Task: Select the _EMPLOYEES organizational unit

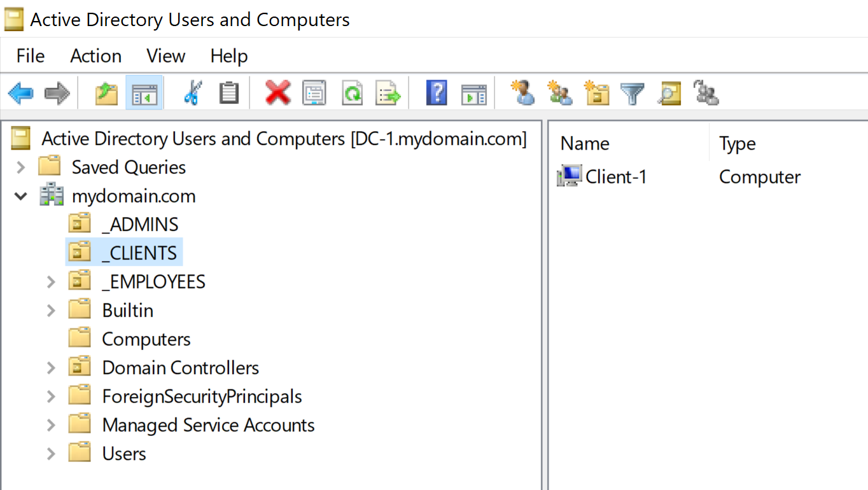Action: tap(153, 282)
